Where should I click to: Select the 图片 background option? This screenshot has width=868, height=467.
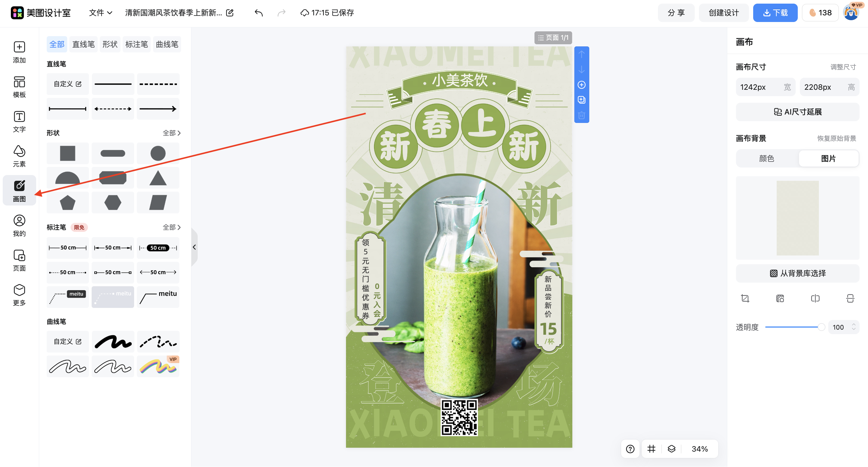pos(828,158)
